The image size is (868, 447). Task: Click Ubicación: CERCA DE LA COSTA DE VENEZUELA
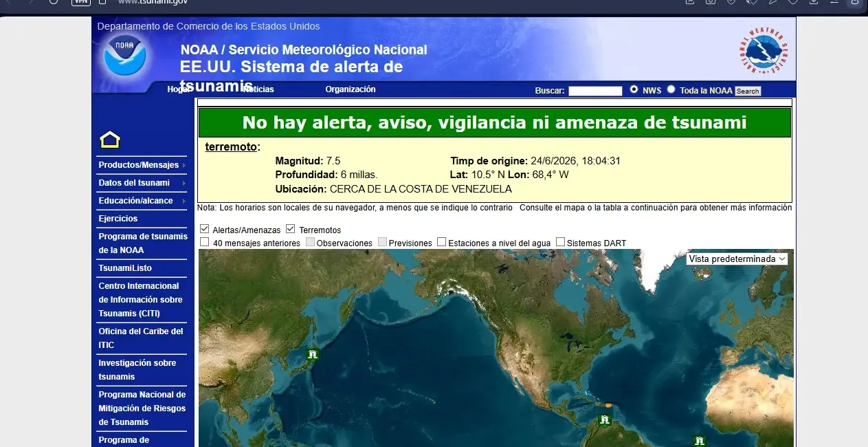click(394, 189)
